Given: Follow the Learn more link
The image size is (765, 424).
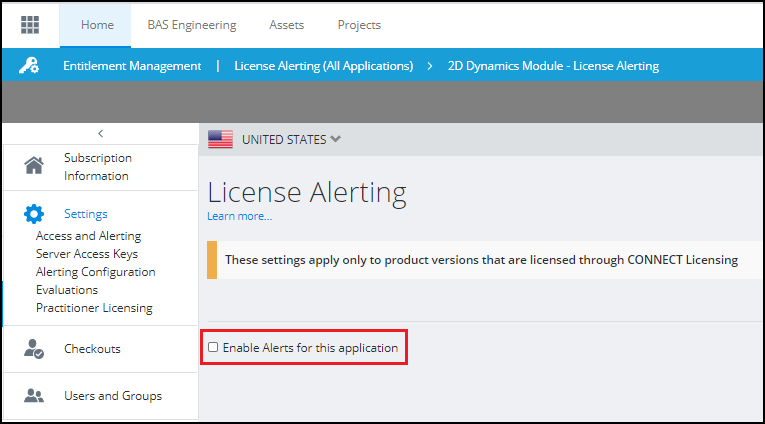Looking at the screenshot, I should 239,216.
